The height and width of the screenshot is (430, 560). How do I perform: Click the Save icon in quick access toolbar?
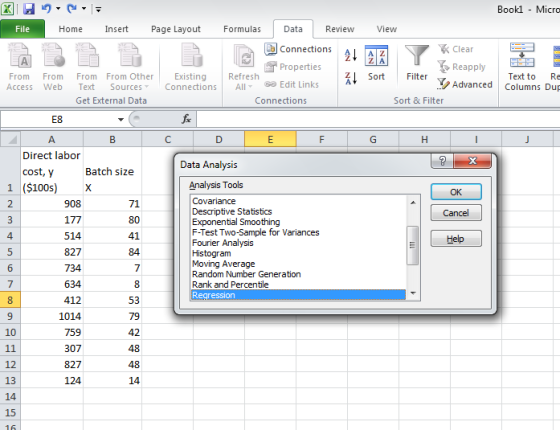tap(29, 9)
